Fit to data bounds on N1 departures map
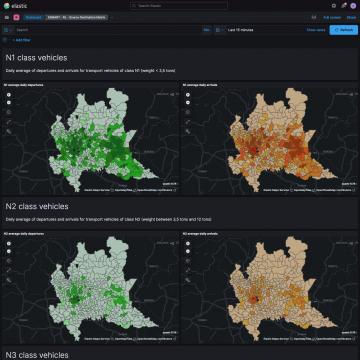 pos(9,112)
